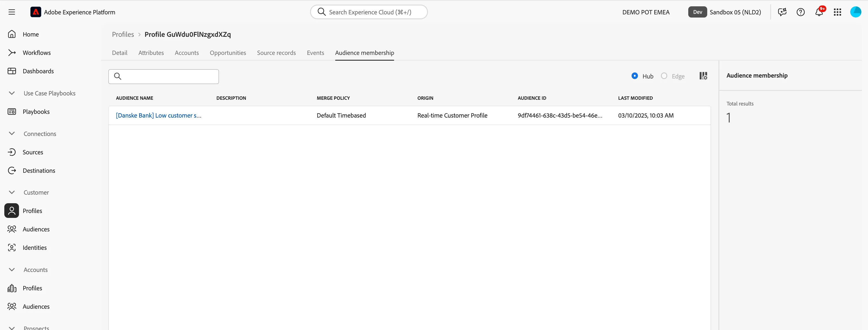Open the Sandbox 05 (NLD2) selector
Image resolution: width=868 pixels, height=330 pixels.
[x=724, y=12]
